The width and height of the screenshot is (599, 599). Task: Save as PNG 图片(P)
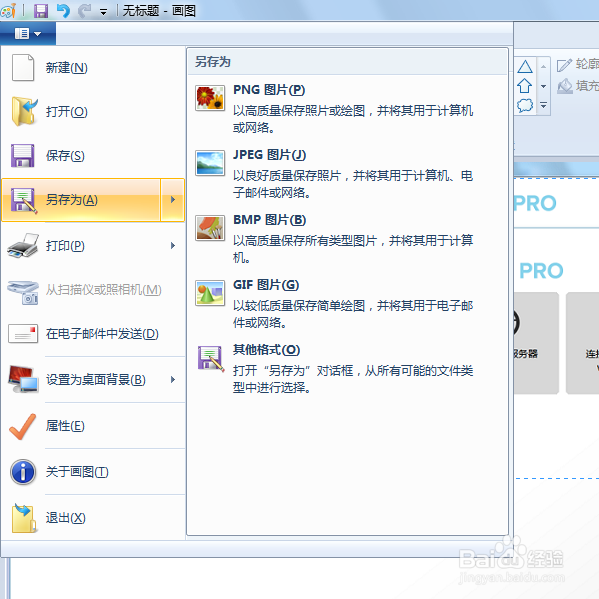coord(347,108)
